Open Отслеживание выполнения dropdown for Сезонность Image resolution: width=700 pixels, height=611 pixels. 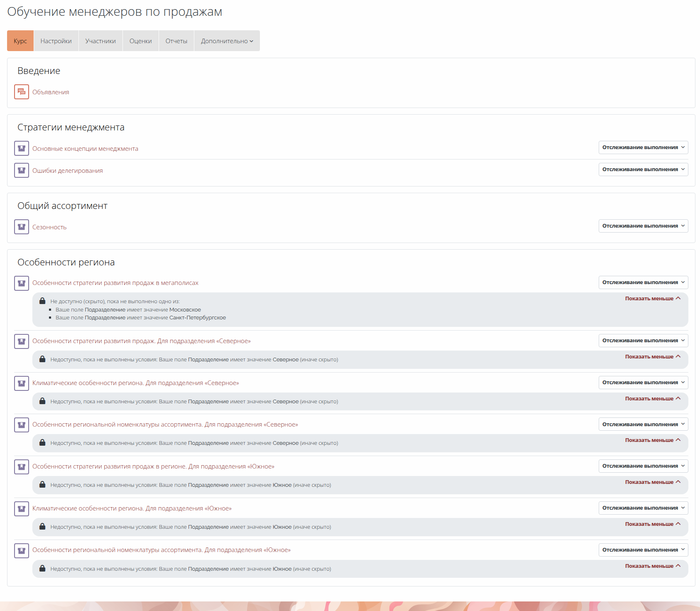[x=643, y=226]
